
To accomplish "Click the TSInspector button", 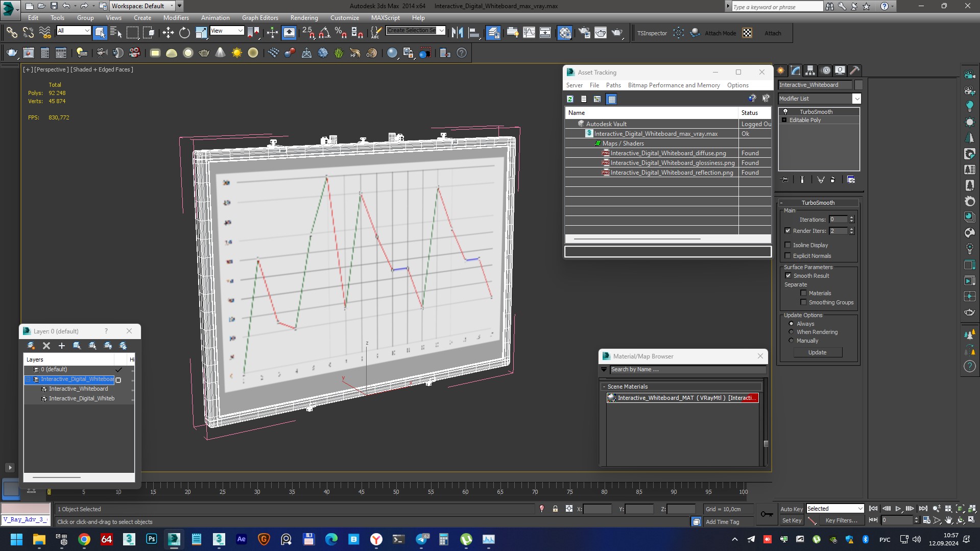I will pos(652,33).
